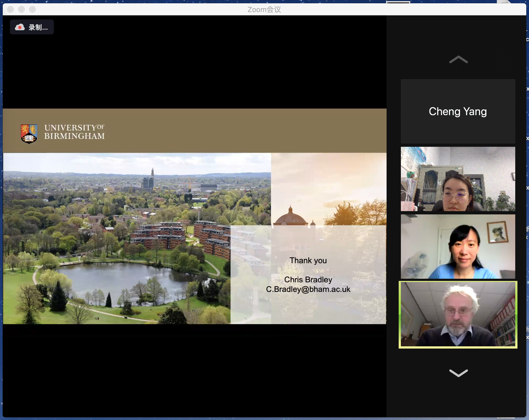
Task: Select video of woman wearing glasses
Action: (458, 179)
